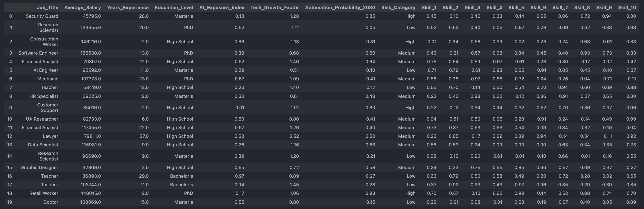The image size is (644, 209).
Task: Click the 133355.0 salary value
Action: pos(91,27)
